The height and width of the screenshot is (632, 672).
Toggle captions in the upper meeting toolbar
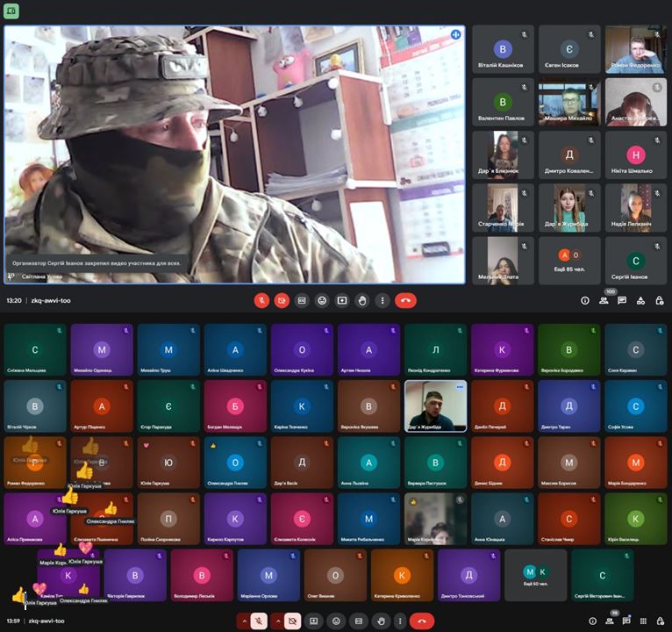[x=302, y=300]
